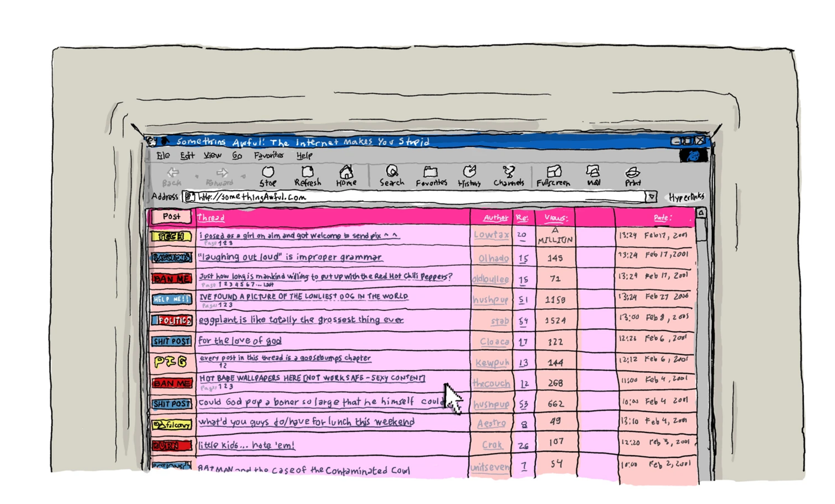Switch to Fullscreen view icon
The image size is (835, 504).
tap(553, 176)
